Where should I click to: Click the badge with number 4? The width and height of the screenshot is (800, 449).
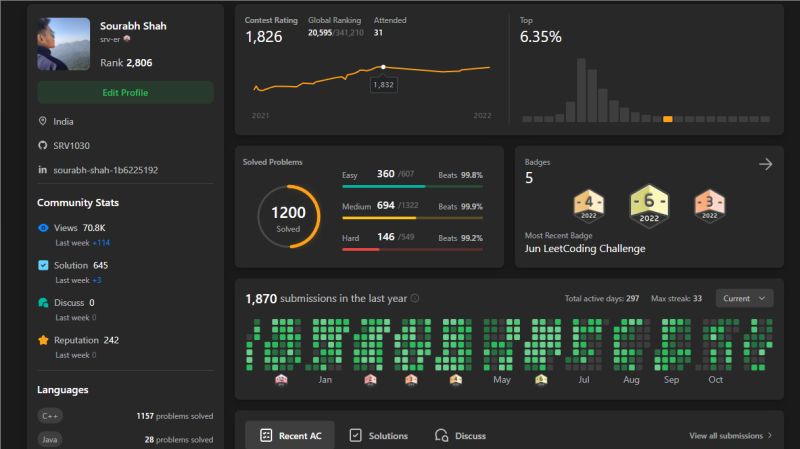(589, 205)
